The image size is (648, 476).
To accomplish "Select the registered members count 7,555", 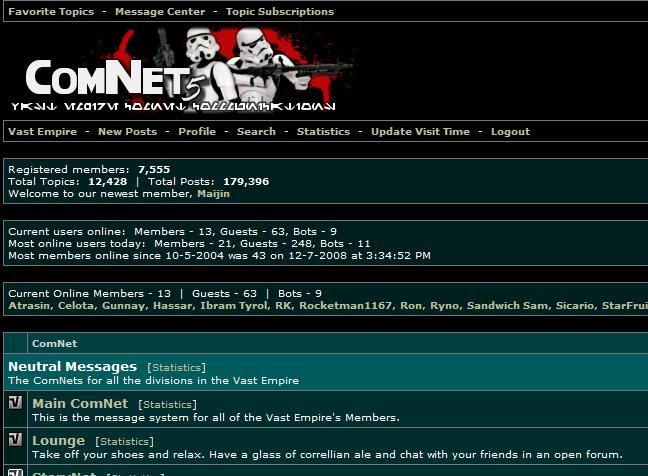I will click(x=154, y=169).
